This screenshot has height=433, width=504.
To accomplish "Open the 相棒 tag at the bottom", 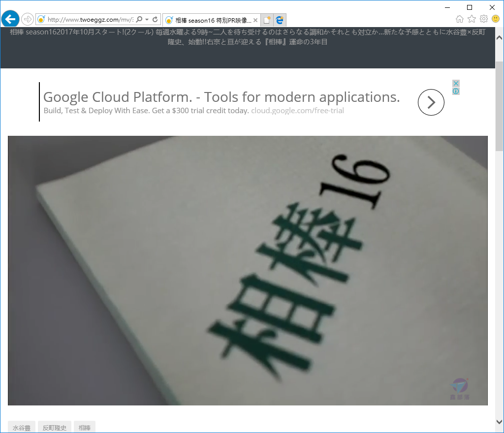I will [x=85, y=427].
